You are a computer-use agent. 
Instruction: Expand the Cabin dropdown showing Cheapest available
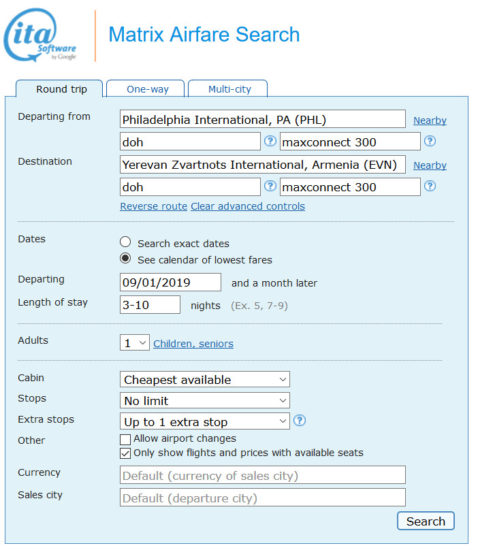[x=205, y=380]
